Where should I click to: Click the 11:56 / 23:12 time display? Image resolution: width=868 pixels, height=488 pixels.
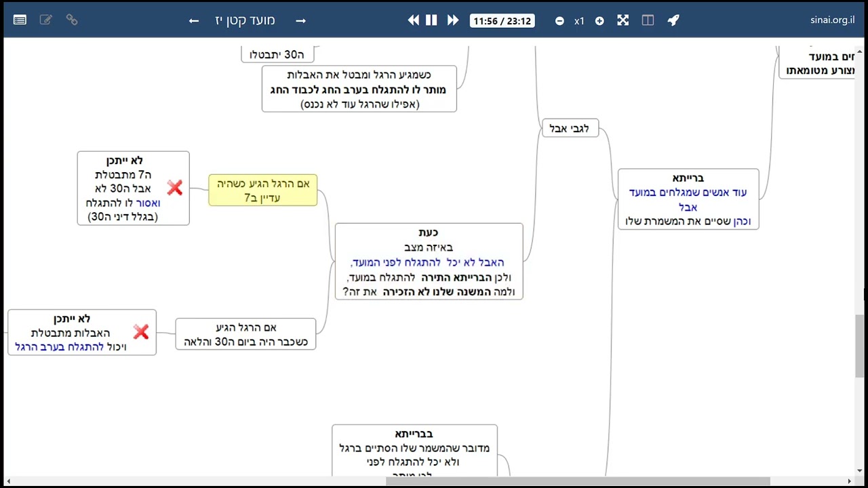click(502, 21)
